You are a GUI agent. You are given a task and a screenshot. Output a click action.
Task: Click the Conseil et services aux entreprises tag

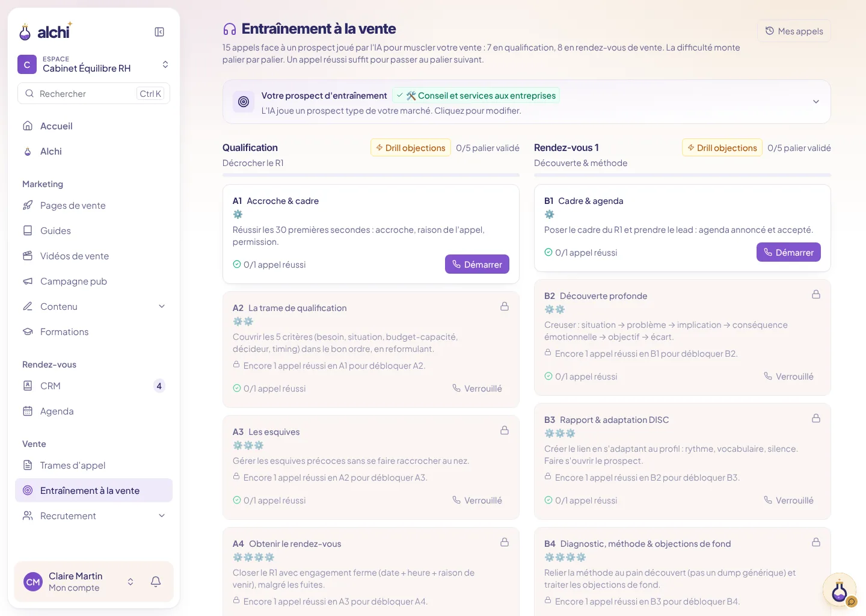pyautogui.click(x=476, y=96)
